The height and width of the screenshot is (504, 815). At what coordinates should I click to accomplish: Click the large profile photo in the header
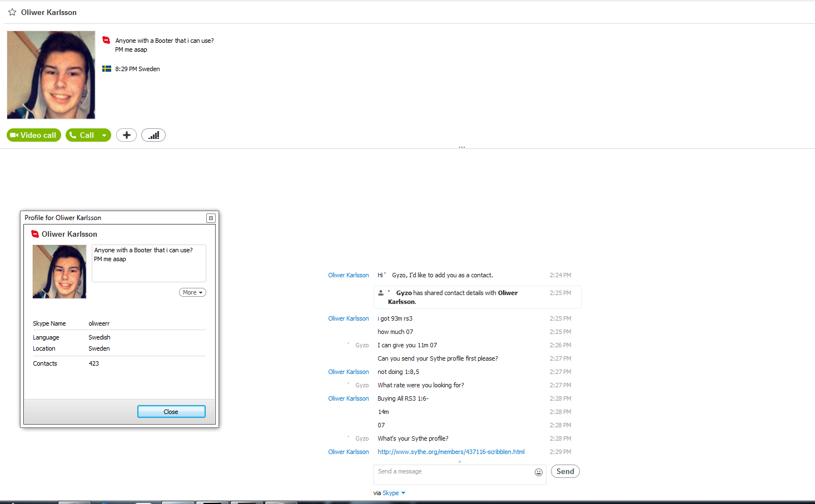pyautogui.click(x=51, y=75)
